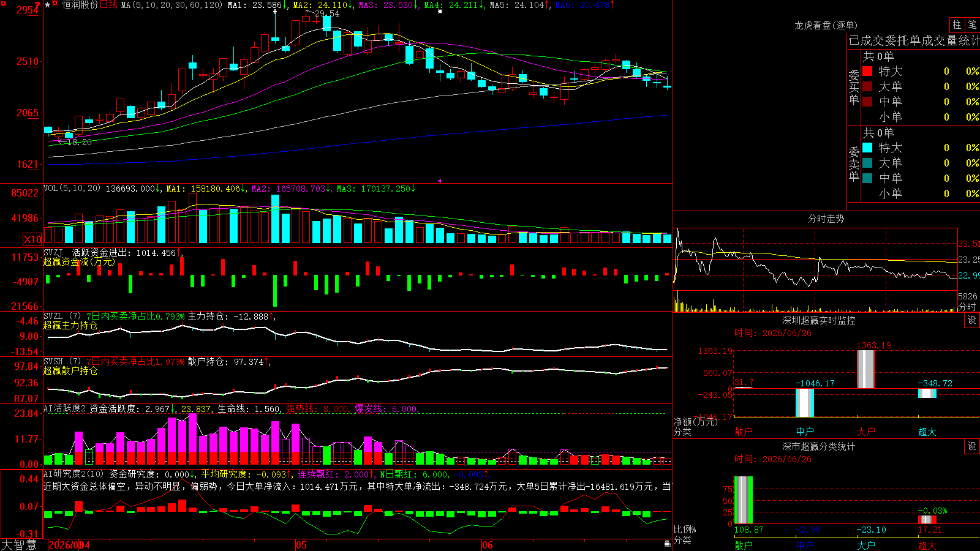Click the 委买单 section label
The width and height of the screenshot is (980, 551).
coord(854,88)
